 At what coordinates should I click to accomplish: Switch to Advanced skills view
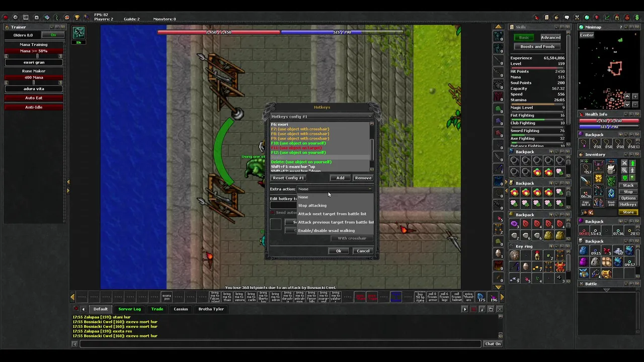pyautogui.click(x=550, y=38)
